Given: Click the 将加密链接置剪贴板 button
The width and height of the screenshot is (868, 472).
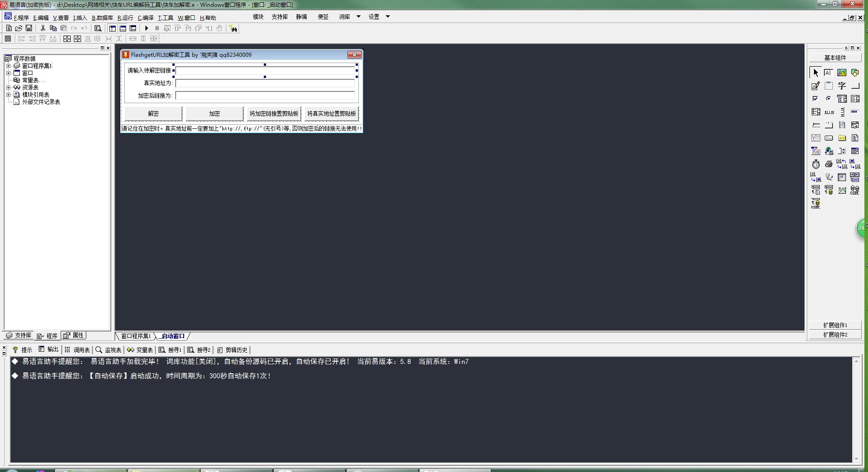Looking at the screenshot, I should pyautogui.click(x=274, y=113).
